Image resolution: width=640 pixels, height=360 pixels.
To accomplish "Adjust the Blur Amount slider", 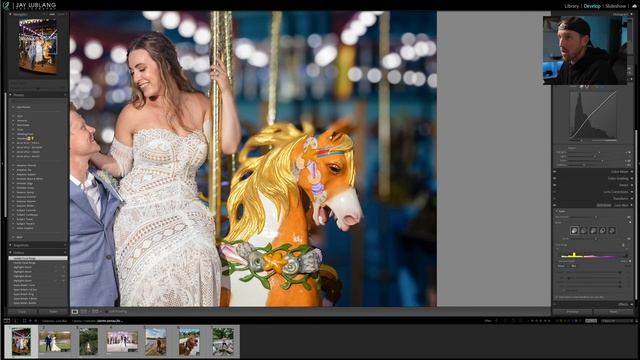I will (x=596, y=217).
